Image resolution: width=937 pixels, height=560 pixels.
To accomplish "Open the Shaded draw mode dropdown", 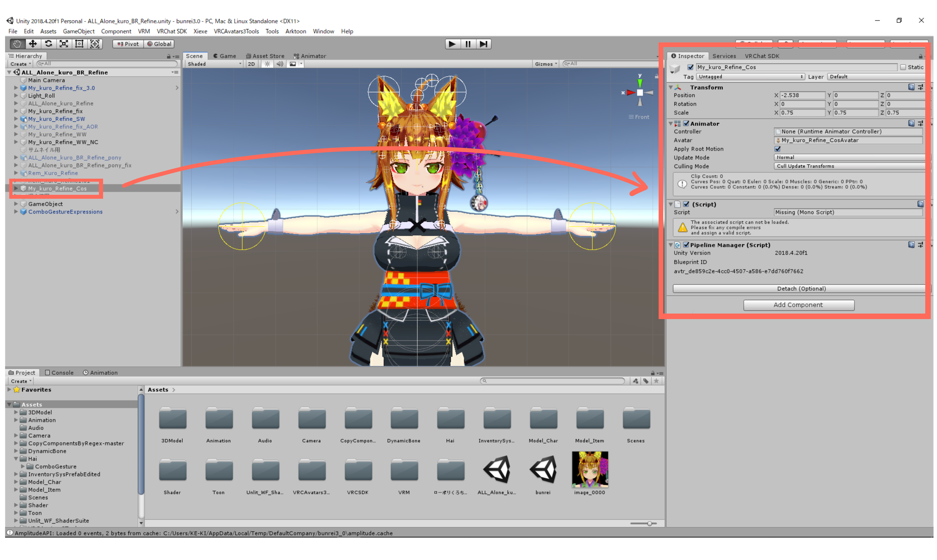I will (214, 64).
